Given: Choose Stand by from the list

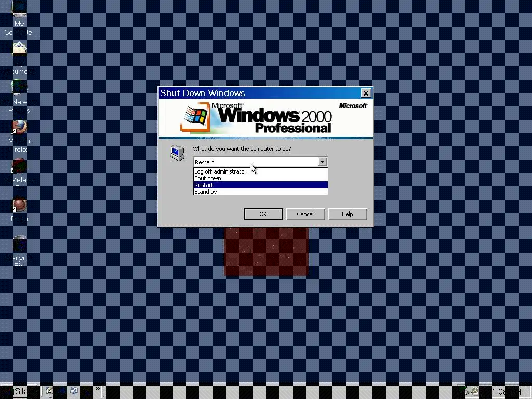Looking at the screenshot, I should [261, 192].
